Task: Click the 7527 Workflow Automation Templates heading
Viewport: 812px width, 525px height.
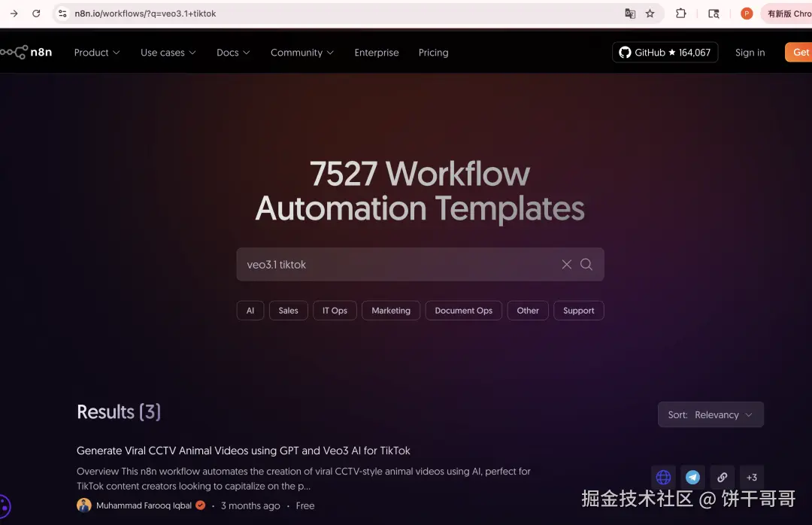Action: 420,191
